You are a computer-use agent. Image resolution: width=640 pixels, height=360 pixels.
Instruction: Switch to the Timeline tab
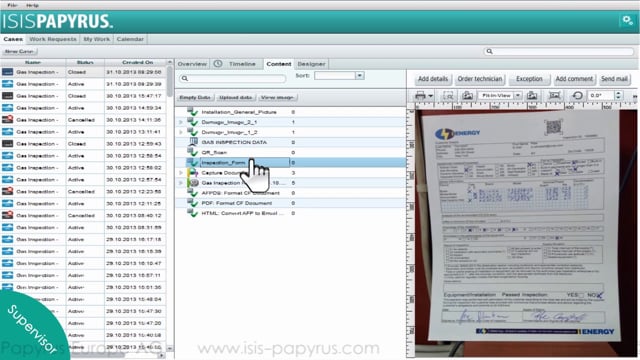pyautogui.click(x=242, y=64)
